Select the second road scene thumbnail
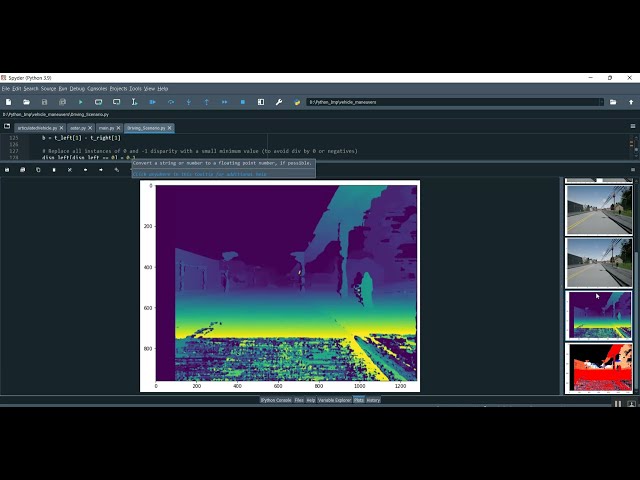 coord(599,263)
